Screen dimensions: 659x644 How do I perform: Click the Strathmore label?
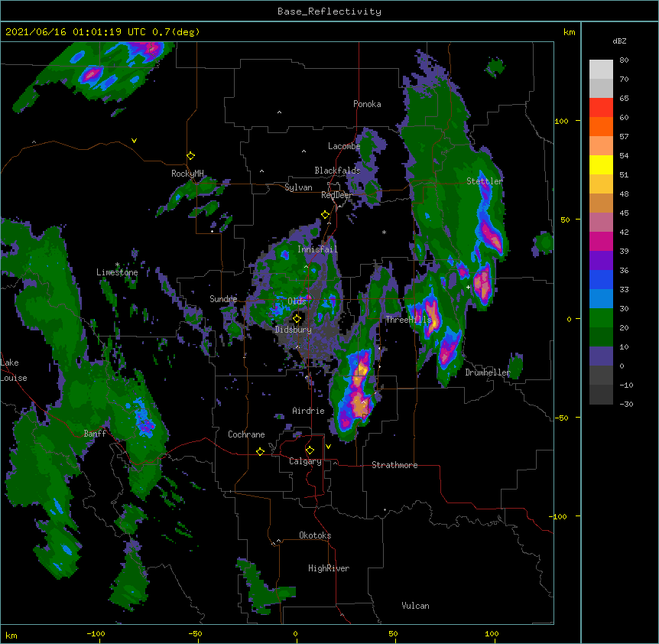[394, 465]
